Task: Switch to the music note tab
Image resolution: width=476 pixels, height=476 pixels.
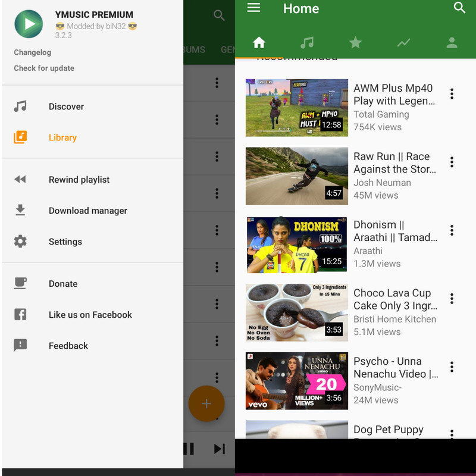Action: coord(307,42)
